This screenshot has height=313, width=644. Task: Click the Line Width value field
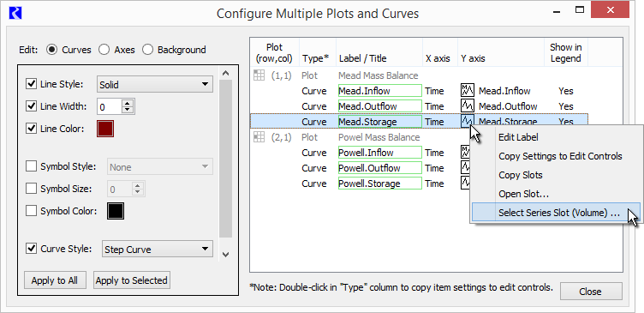click(110, 107)
